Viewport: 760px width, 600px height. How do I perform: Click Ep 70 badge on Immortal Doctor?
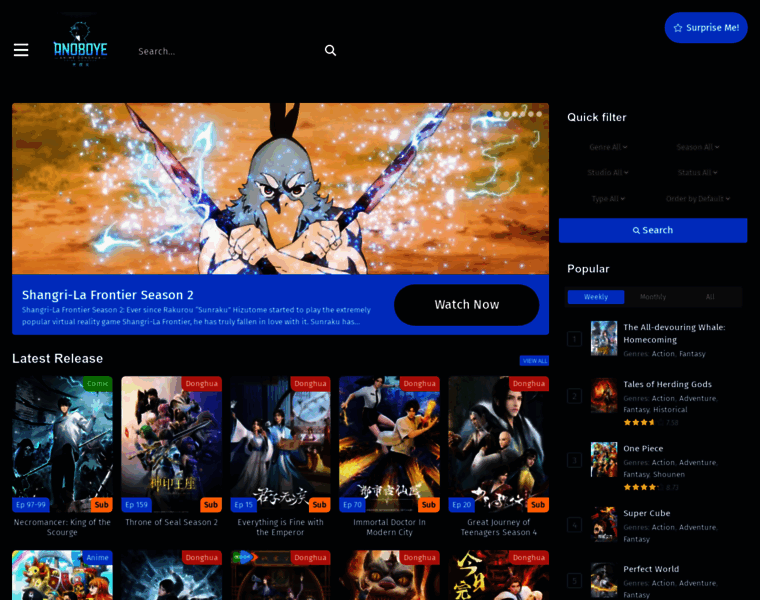pyautogui.click(x=352, y=505)
